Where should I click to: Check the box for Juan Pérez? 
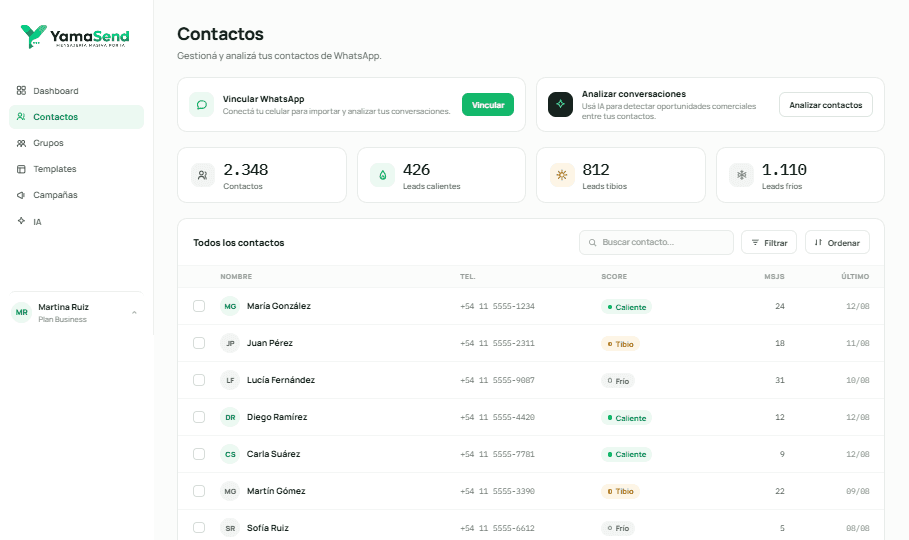click(x=199, y=343)
